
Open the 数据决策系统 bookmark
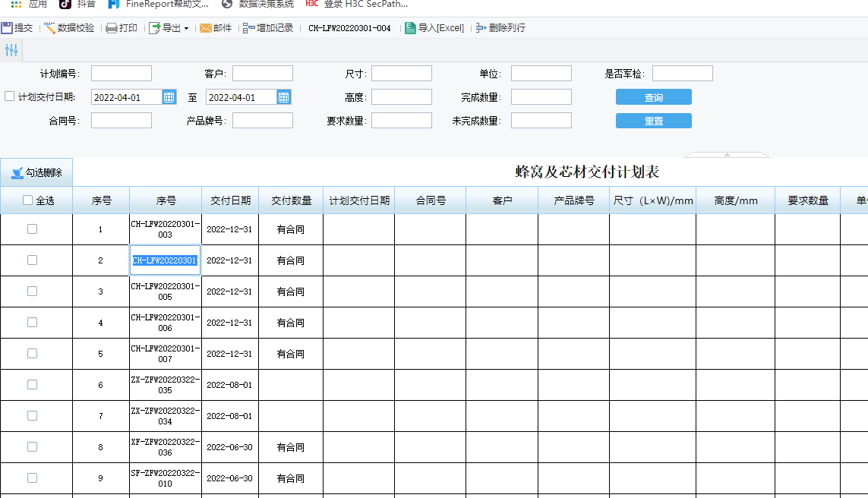tap(258, 4)
